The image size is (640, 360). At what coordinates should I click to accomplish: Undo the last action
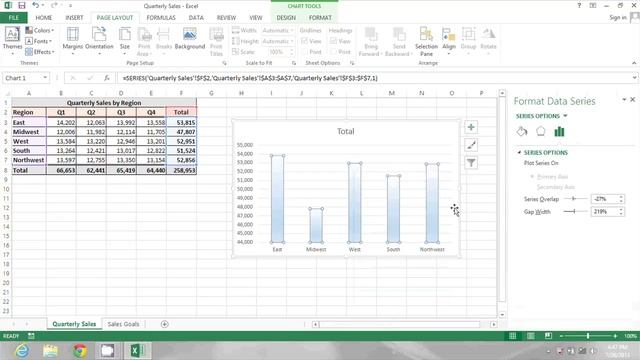tap(36, 6)
